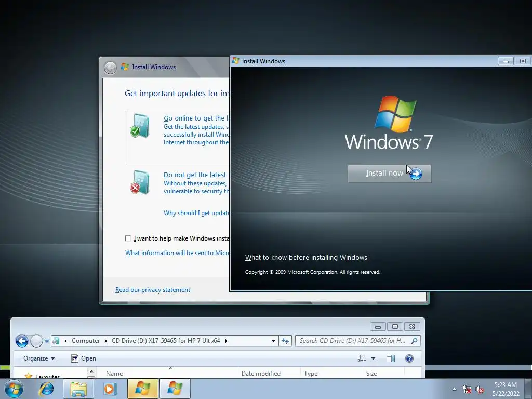Open the Windows Start button
The width and height of the screenshot is (532, 399).
[x=14, y=389]
